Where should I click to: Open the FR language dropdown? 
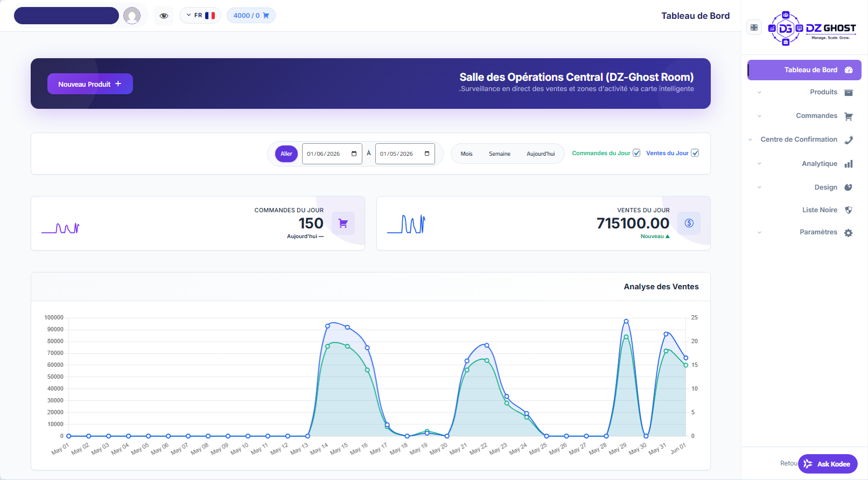[x=200, y=16]
